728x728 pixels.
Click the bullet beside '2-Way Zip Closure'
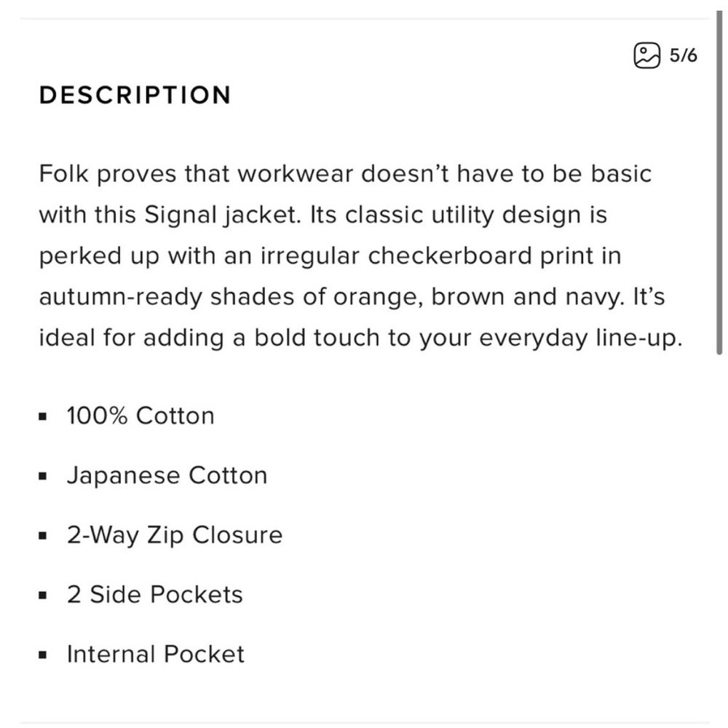tap(43, 537)
